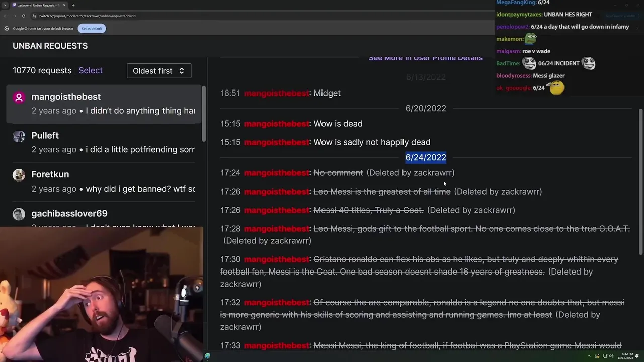Click 'UNBAN HES RIGHT' chat message in overlay
The image size is (644, 362).
click(568, 15)
